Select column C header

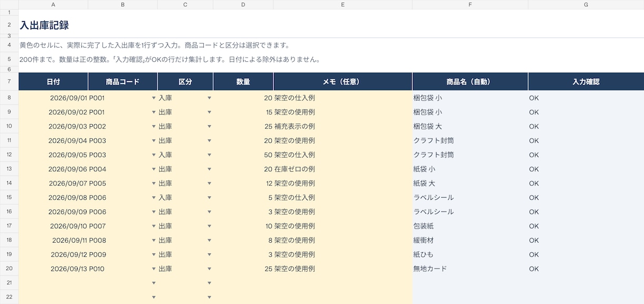pyautogui.click(x=185, y=4)
